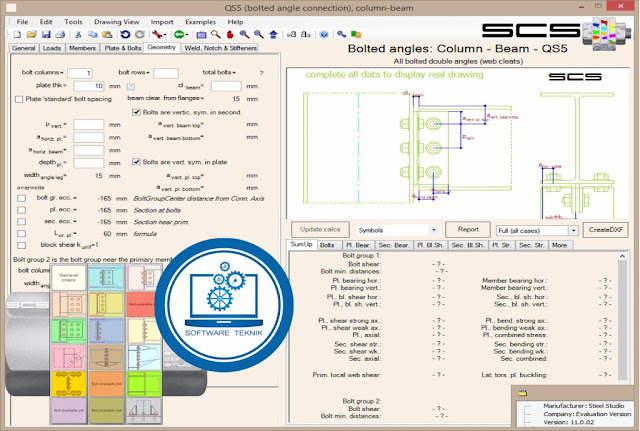This screenshot has width=640, height=431.
Task: Select the plain magnifier zoom tool
Action: (x=216, y=34)
